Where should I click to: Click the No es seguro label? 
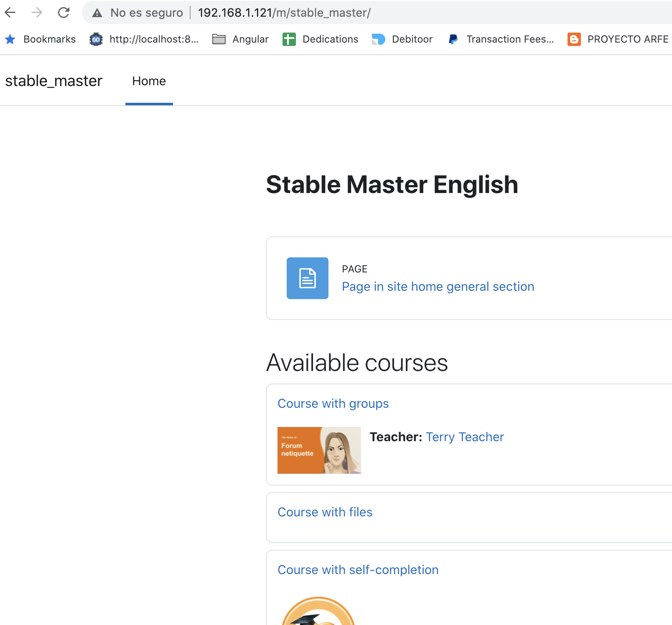pyautogui.click(x=147, y=13)
